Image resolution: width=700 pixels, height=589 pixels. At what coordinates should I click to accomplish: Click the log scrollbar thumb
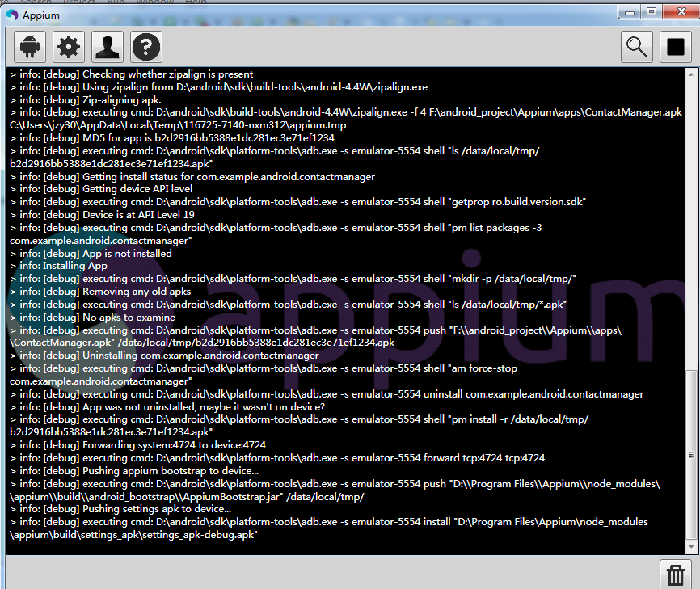click(x=690, y=454)
